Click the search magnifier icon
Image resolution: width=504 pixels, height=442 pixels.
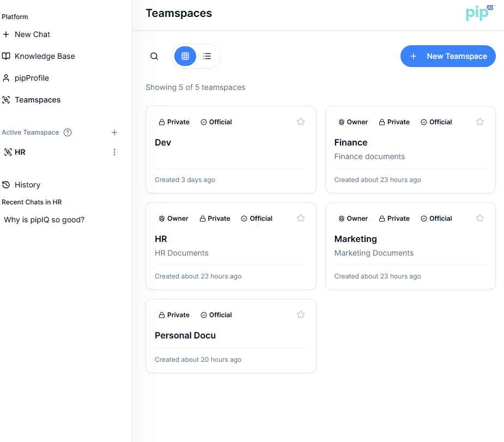point(154,56)
